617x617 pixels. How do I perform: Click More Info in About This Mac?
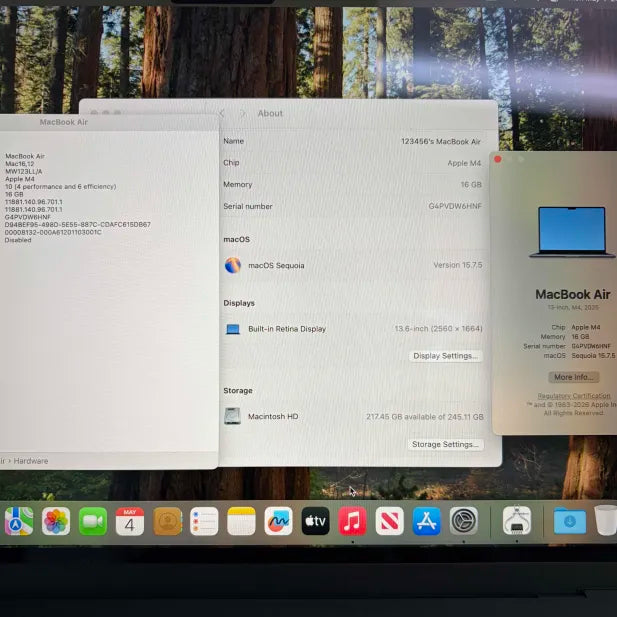point(574,377)
